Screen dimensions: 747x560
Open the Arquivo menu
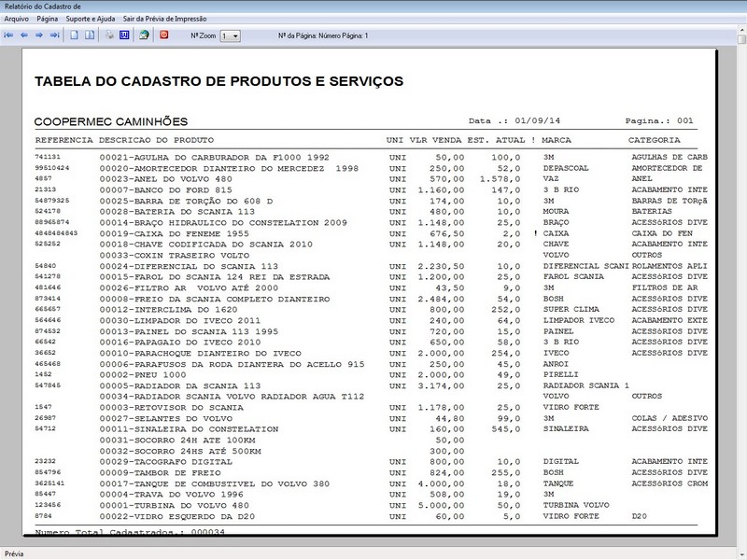pyautogui.click(x=16, y=19)
